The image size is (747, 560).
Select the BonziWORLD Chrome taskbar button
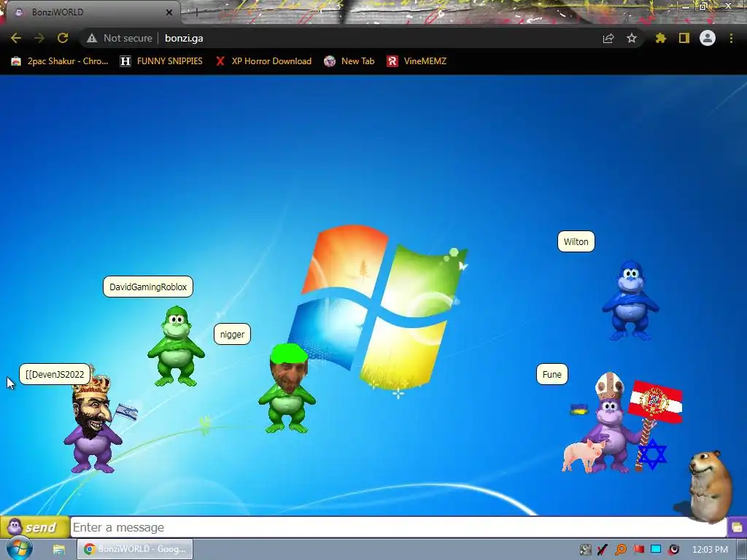[x=135, y=549]
